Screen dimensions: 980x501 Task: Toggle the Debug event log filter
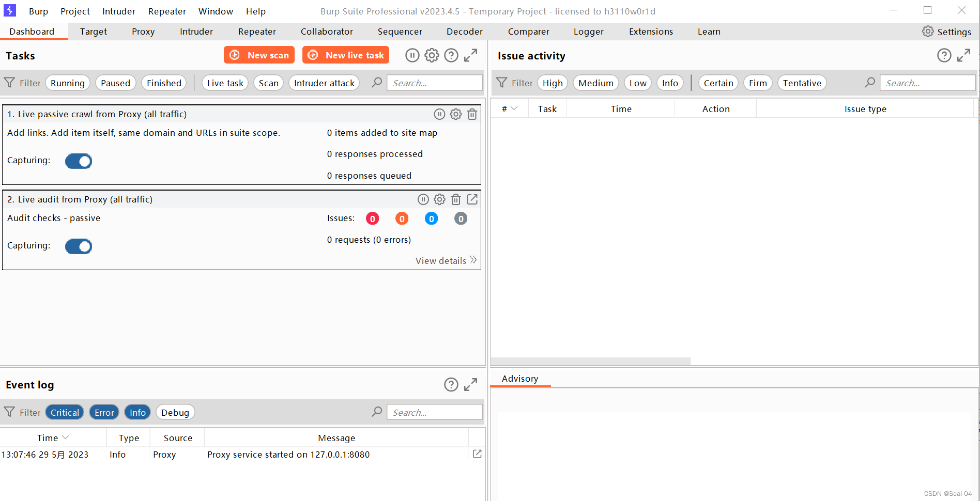(x=175, y=412)
